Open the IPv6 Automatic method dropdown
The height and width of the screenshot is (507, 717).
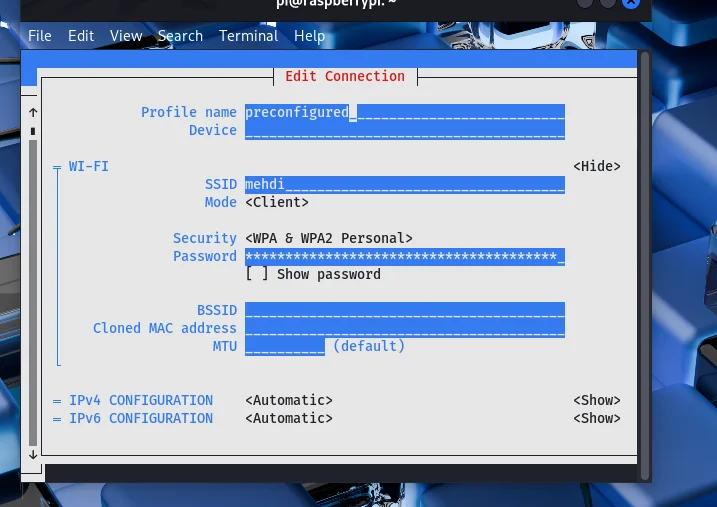point(289,418)
